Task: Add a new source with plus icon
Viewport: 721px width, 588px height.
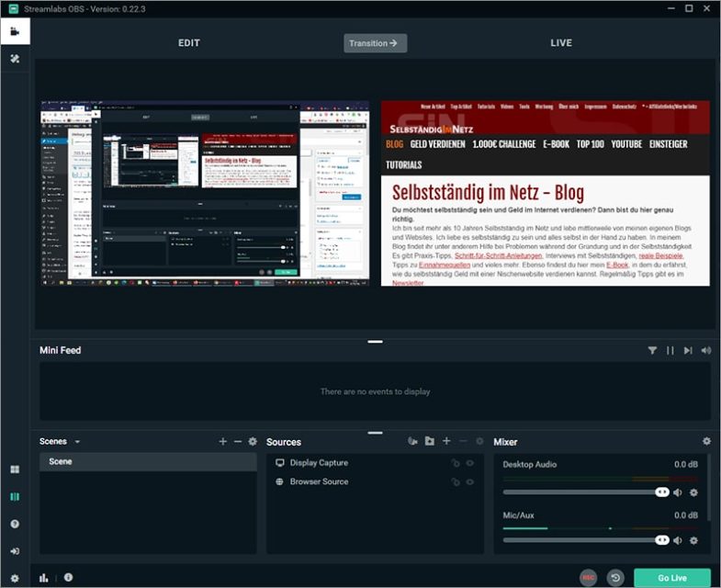Action: tap(446, 441)
